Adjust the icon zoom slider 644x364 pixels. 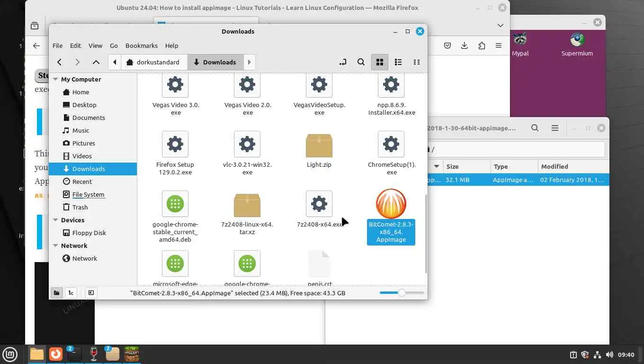[x=402, y=293]
